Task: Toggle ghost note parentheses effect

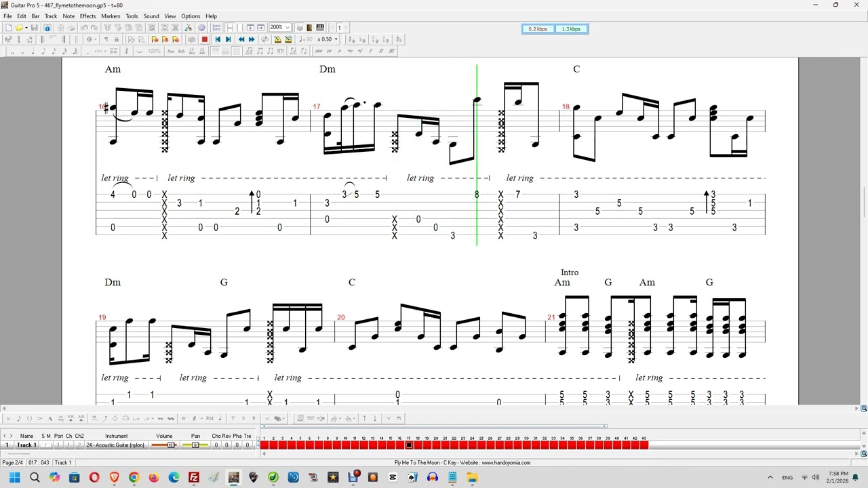Action: click(29, 418)
